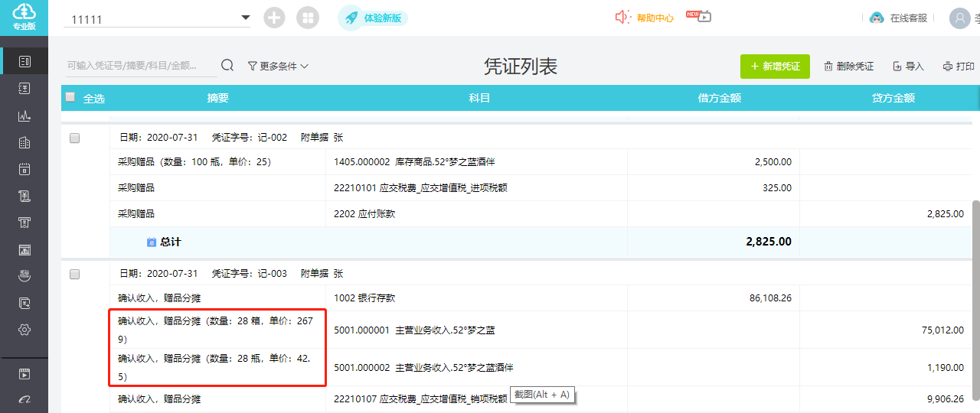Viewport: 980px width, 413px height.
Task: Open the voucher module icon in sidebar
Action: 24,61
